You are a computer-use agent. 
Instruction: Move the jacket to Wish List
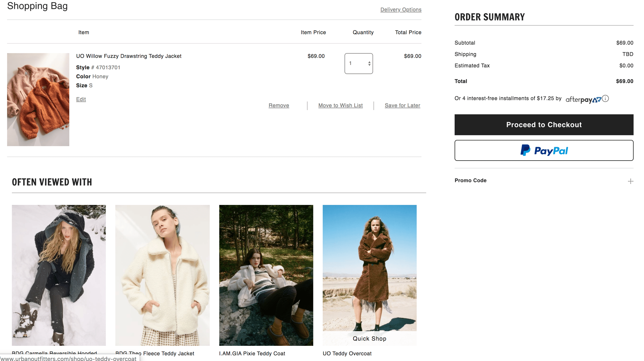pos(340,105)
